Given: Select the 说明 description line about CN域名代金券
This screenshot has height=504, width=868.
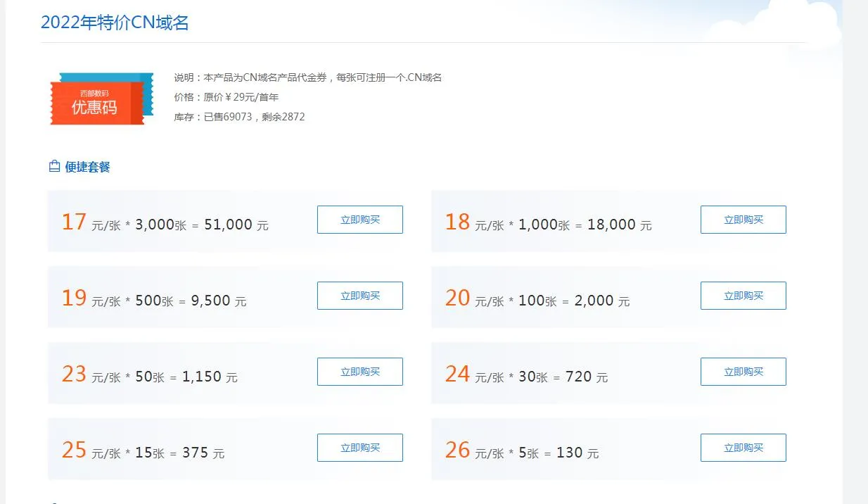Looking at the screenshot, I should pyautogui.click(x=308, y=77).
